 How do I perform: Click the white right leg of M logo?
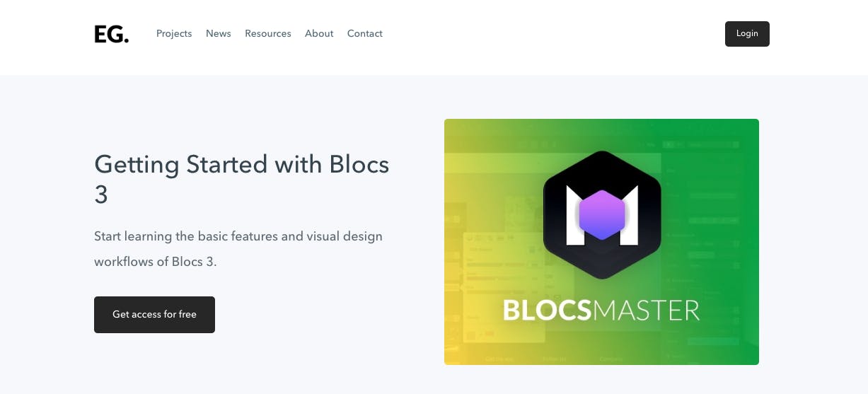click(630, 216)
